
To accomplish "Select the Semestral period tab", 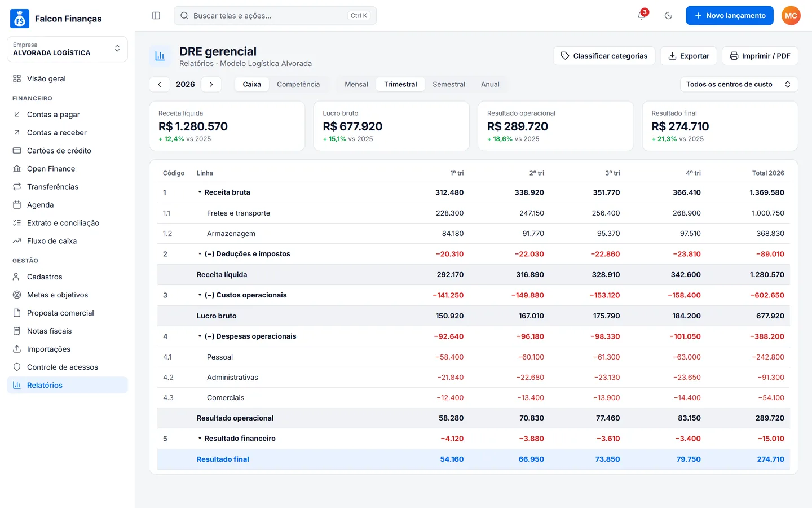I will [449, 84].
